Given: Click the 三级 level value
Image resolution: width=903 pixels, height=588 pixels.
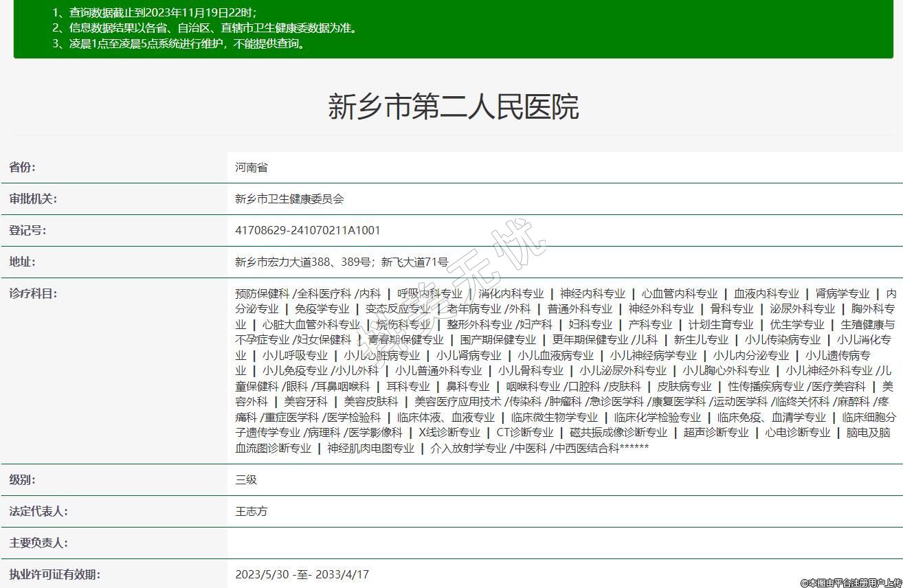Looking at the screenshot, I should [x=246, y=479].
